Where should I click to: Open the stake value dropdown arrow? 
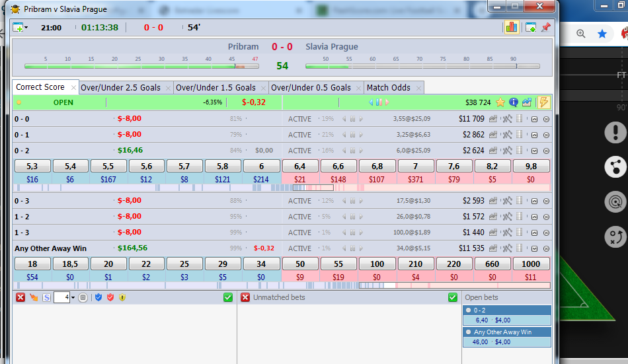[x=73, y=297]
